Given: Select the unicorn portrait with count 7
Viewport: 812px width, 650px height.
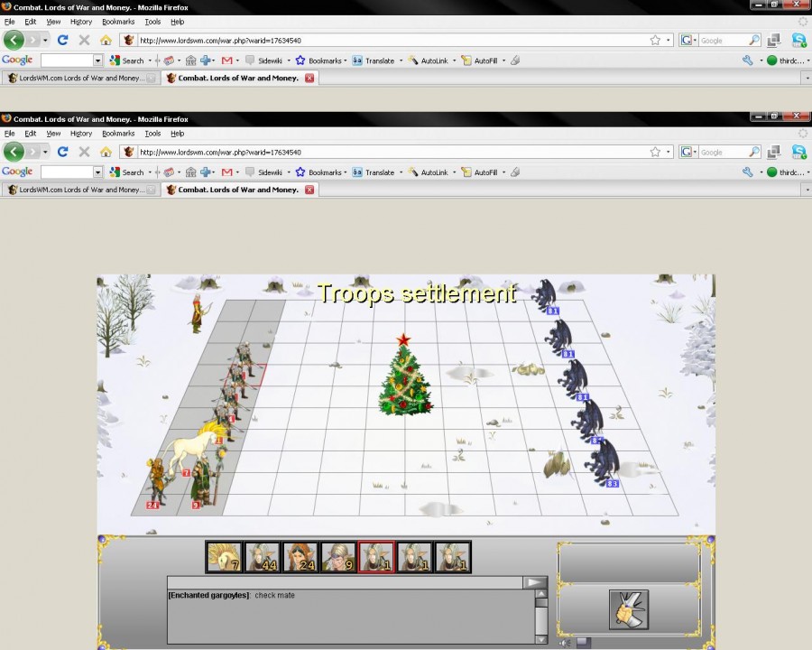Looking at the screenshot, I should coord(222,557).
